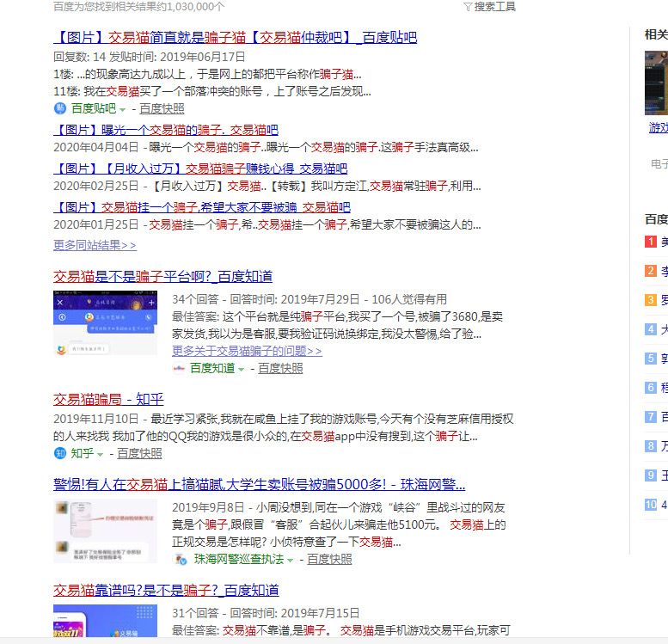Expand dropdown arrow next to 百度贴吧
This screenshot has height=644, width=668.
click(122, 110)
